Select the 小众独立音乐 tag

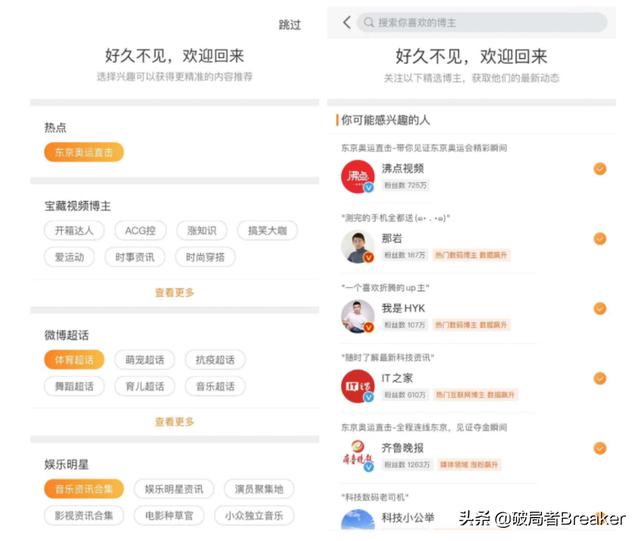click(x=254, y=516)
